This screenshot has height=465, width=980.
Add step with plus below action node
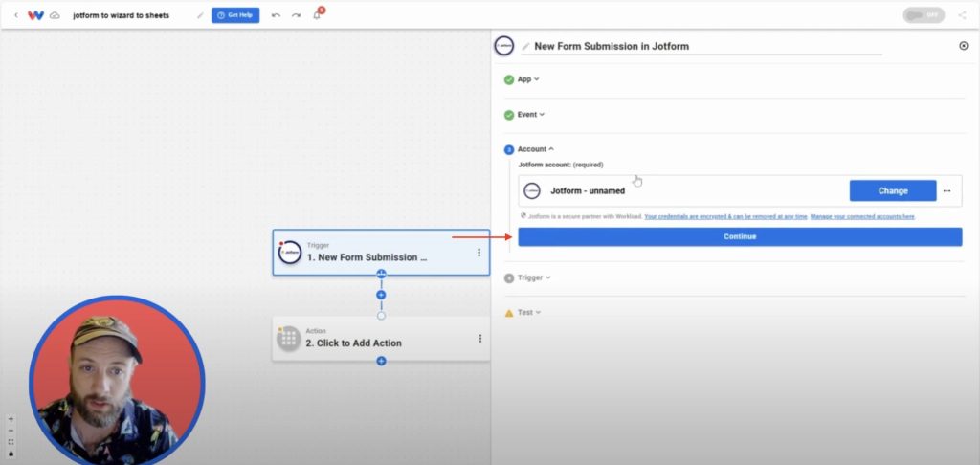coord(381,362)
